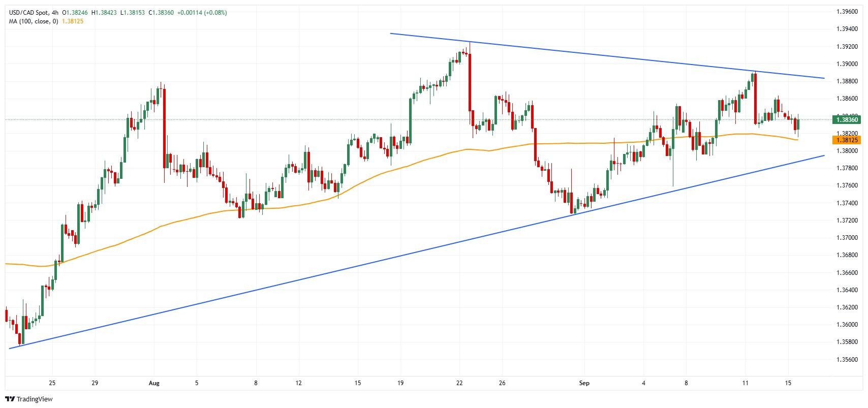
Task: Click the 1.37000 price axis label
Action: coord(846,237)
